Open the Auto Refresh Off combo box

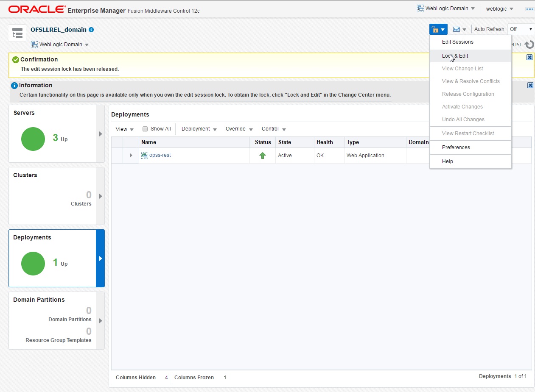coord(521,29)
